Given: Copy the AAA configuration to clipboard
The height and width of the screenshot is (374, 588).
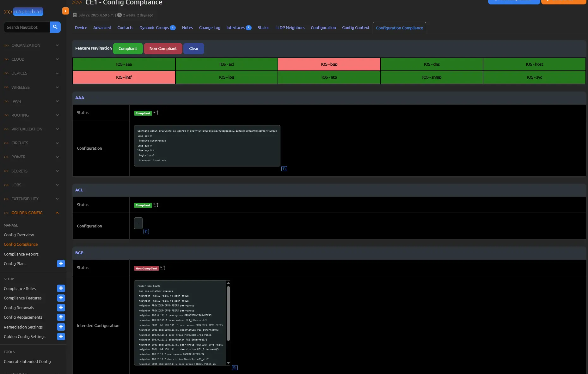Looking at the screenshot, I should 284,169.
